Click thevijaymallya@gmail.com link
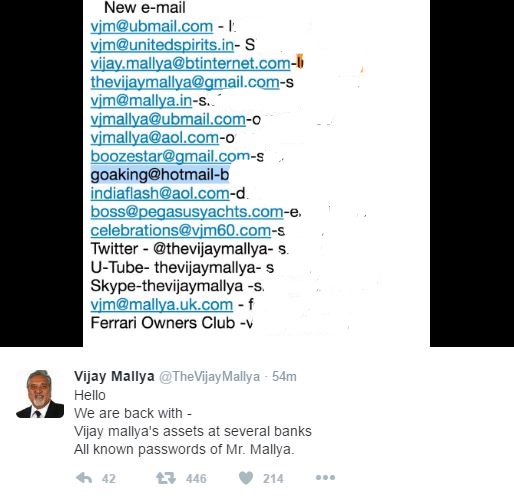Viewport: 514px width, 504px height. 185,82
